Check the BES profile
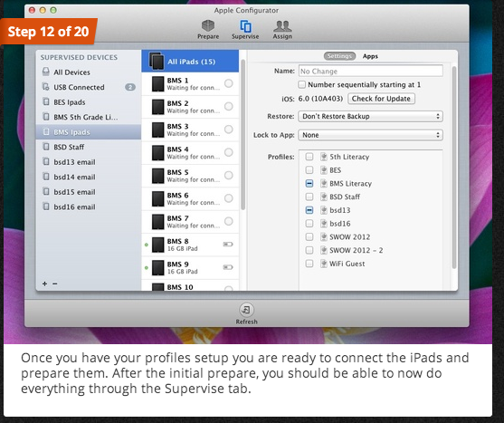This screenshot has height=423, width=504. coord(309,170)
